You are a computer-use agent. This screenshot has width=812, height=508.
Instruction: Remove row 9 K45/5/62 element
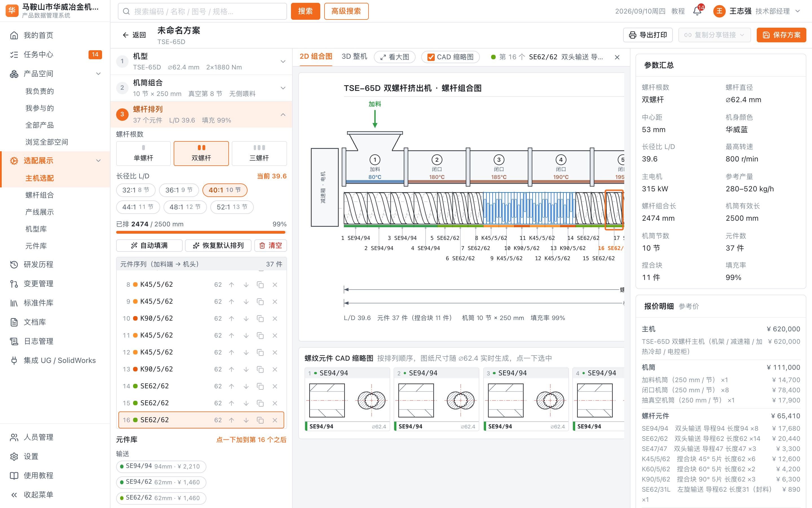pyautogui.click(x=275, y=302)
